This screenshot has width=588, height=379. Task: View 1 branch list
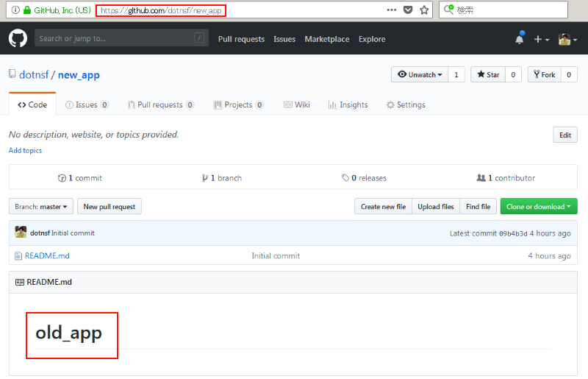[222, 178]
